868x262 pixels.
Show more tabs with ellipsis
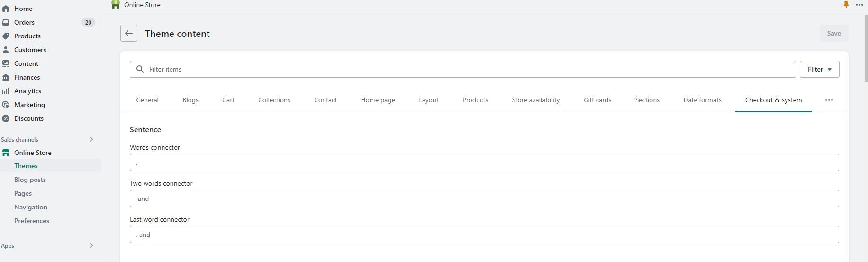point(829,100)
